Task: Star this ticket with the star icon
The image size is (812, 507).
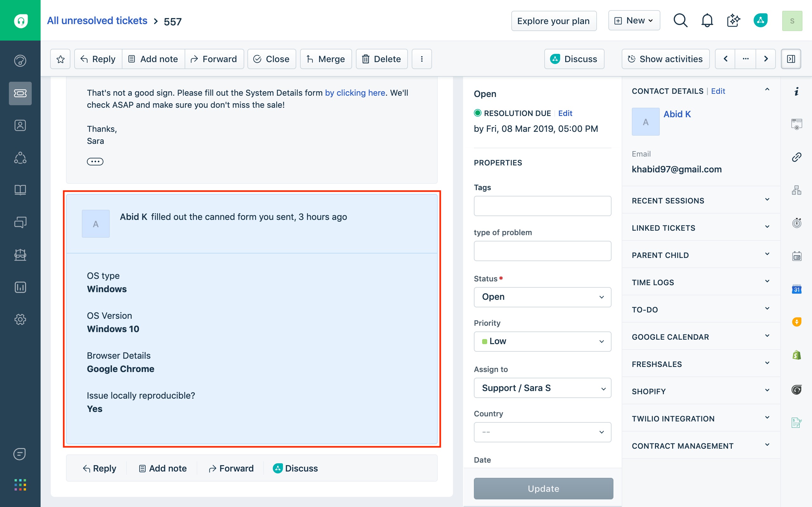Action: tap(60, 59)
